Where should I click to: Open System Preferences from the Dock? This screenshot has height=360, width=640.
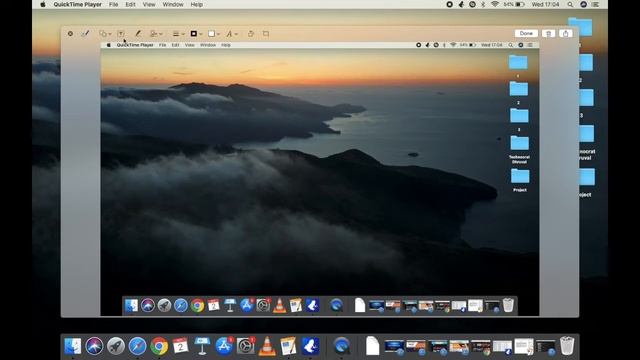pyautogui.click(x=246, y=346)
